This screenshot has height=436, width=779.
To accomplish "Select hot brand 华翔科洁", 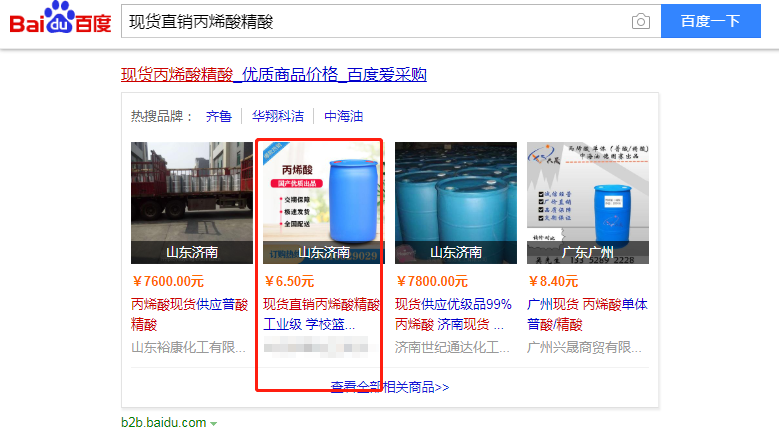I will point(278,116).
